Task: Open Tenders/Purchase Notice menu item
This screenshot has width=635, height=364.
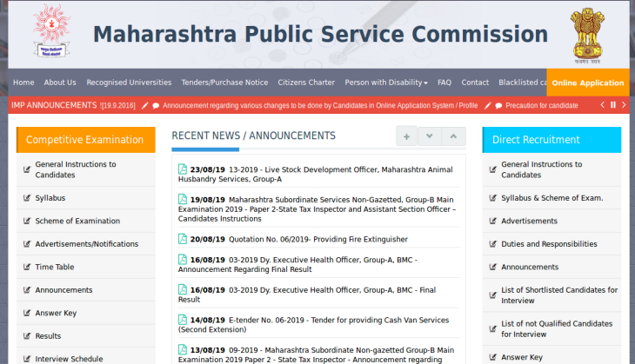Action: coord(224,83)
